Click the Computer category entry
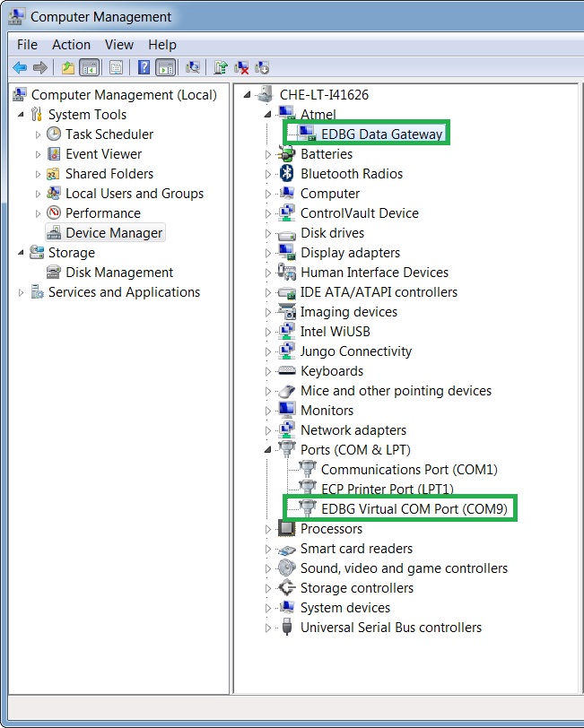This screenshot has height=728, width=584. pyautogui.click(x=330, y=193)
